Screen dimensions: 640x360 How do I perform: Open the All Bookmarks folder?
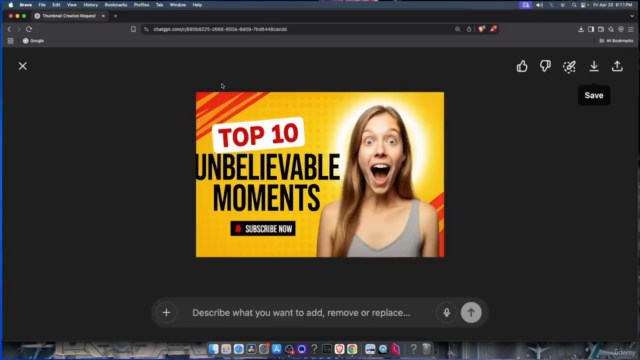click(616, 41)
